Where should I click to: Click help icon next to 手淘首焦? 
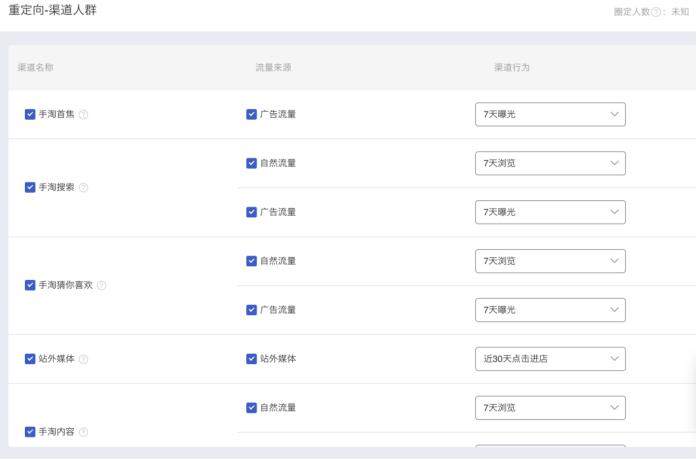(x=84, y=115)
